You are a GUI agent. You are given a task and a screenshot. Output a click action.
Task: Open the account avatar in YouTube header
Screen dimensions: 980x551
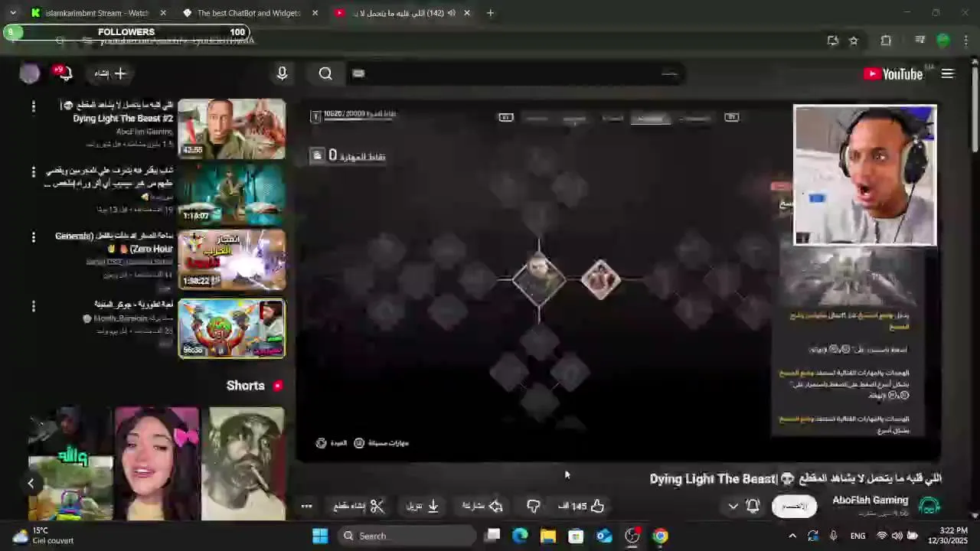click(30, 73)
